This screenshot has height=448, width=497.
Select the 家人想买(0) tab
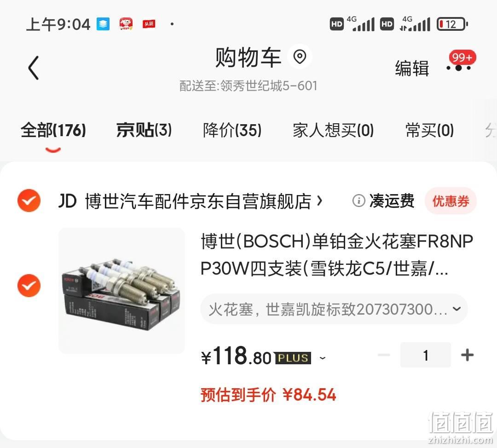coord(333,130)
